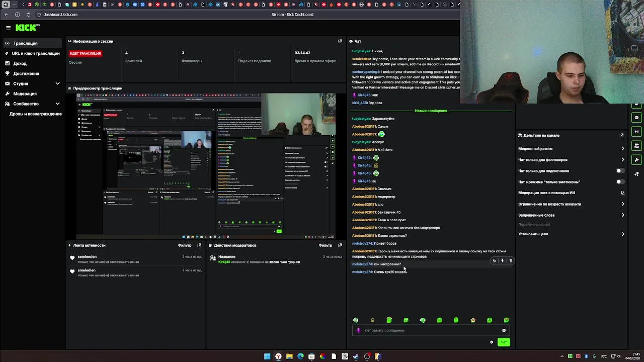Open the hamburger sidebar menu
Image resolution: width=644 pixels, height=362 pixels.
tap(8, 28)
